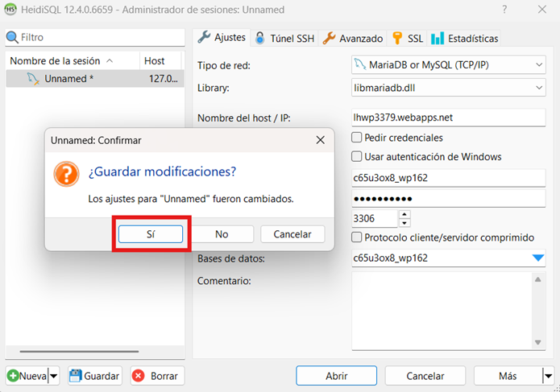Click the Abrir button

coord(337,376)
